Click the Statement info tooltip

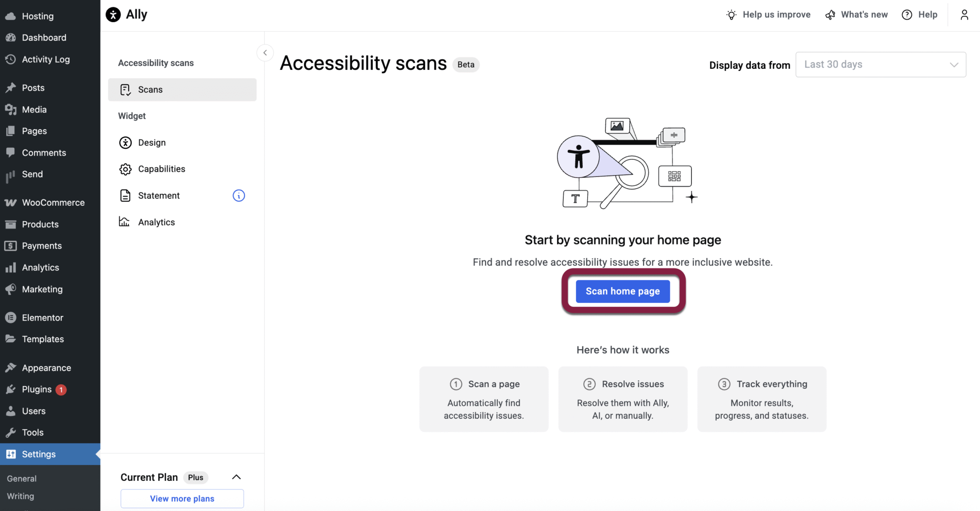238,195
